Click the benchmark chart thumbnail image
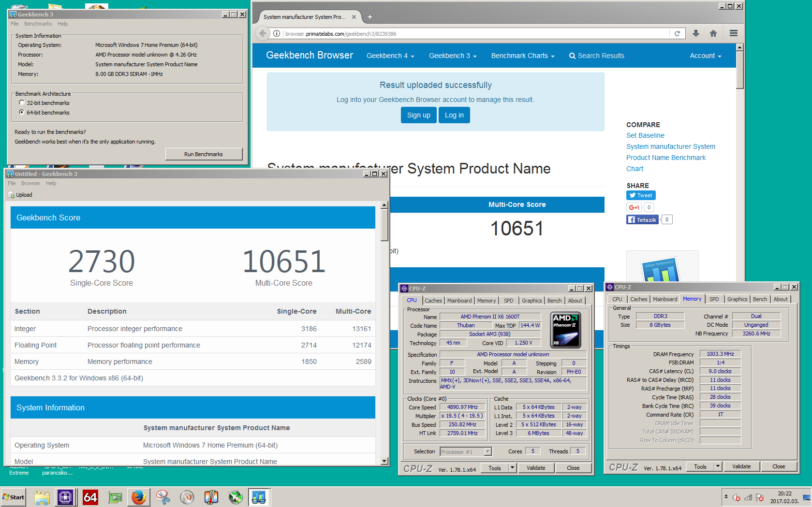Image resolution: width=812 pixels, height=507 pixels. coord(662,266)
